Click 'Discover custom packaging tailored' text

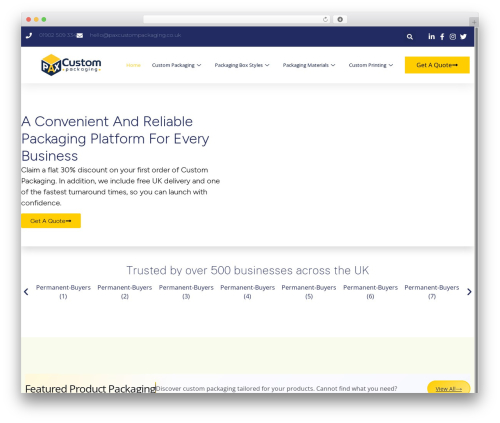coord(276,389)
